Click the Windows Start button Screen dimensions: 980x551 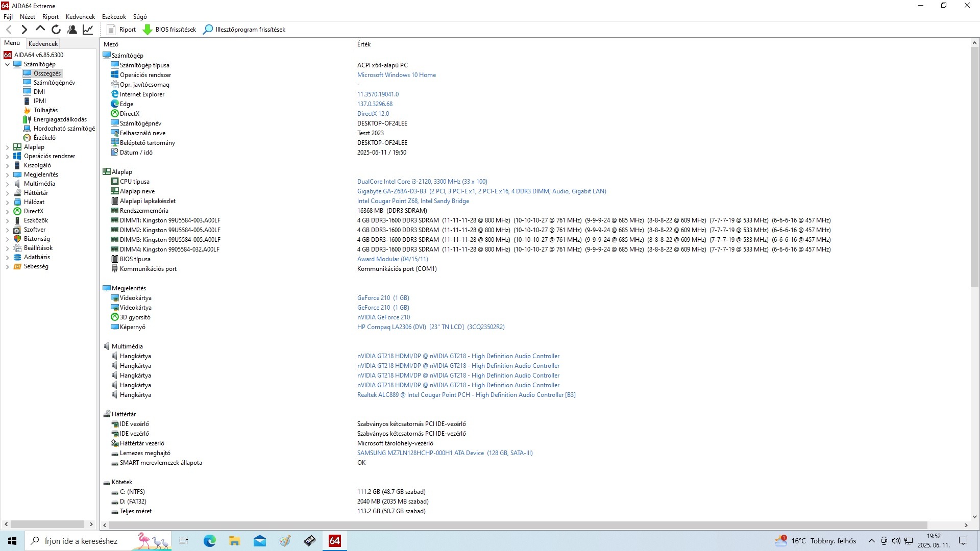pos(12,541)
